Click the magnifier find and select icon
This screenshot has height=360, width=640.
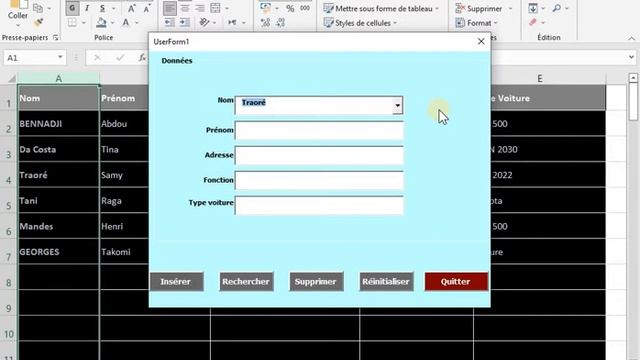pyautogui.click(x=557, y=8)
